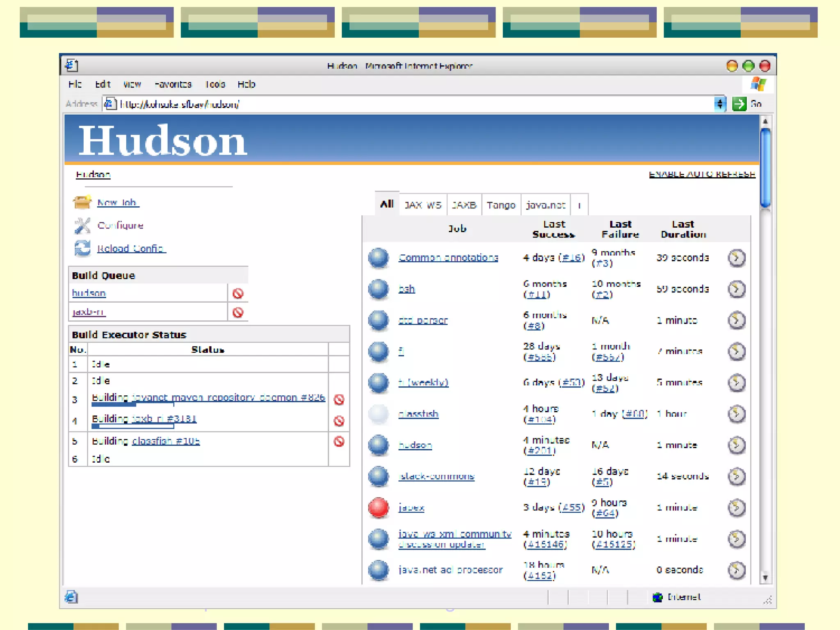The height and width of the screenshot is (630, 840).
Task: Open build #16 of Common annotations
Action: (x=571, y=258)
